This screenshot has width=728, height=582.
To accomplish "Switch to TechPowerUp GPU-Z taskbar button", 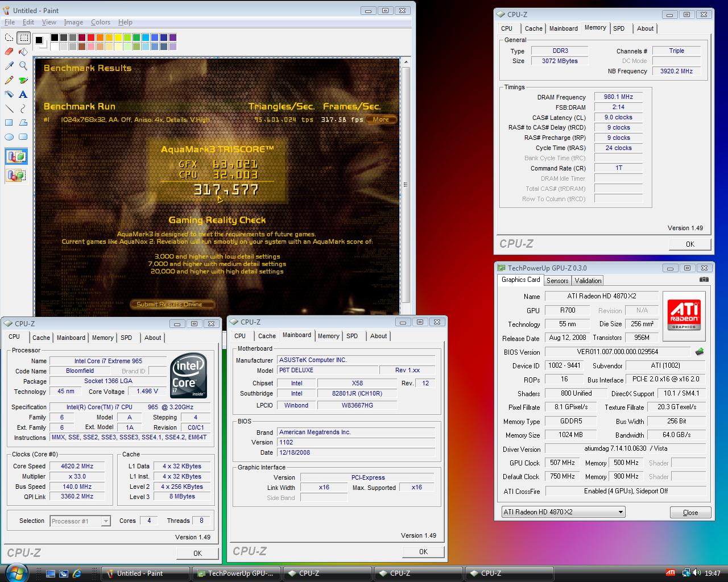I will 237,573.
